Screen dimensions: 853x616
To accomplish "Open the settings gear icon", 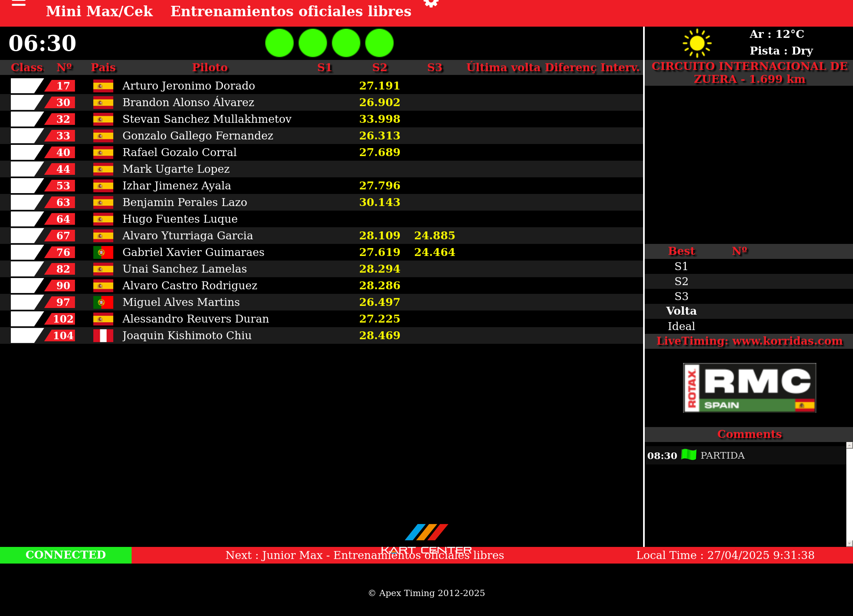I will tap(431, 3).
